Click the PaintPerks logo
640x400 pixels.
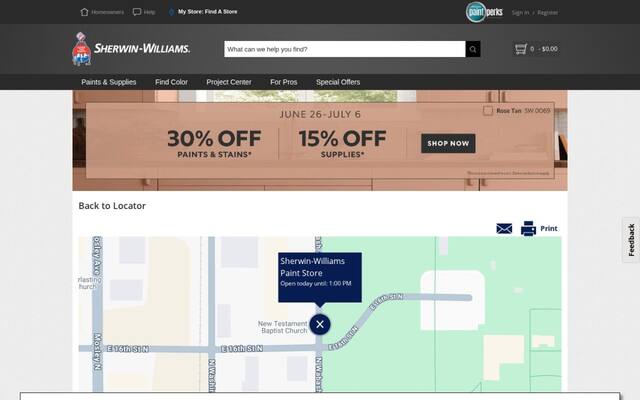[x=484, y=12]
